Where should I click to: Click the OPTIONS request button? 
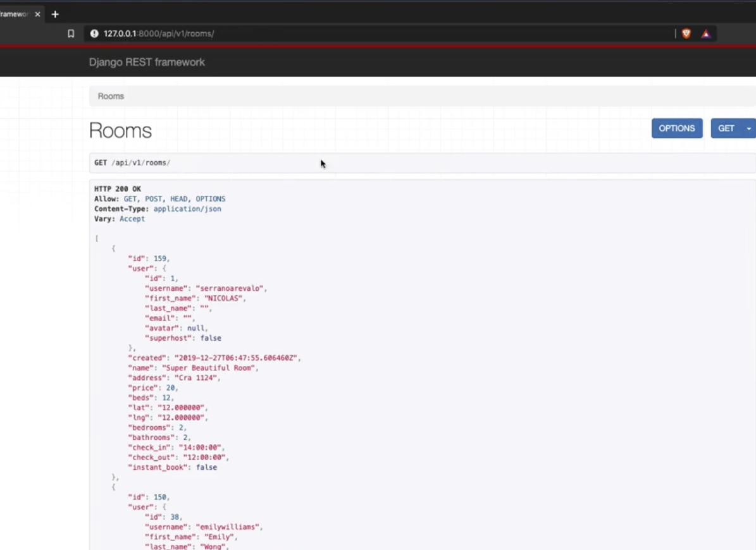click(x=677, y=128)
